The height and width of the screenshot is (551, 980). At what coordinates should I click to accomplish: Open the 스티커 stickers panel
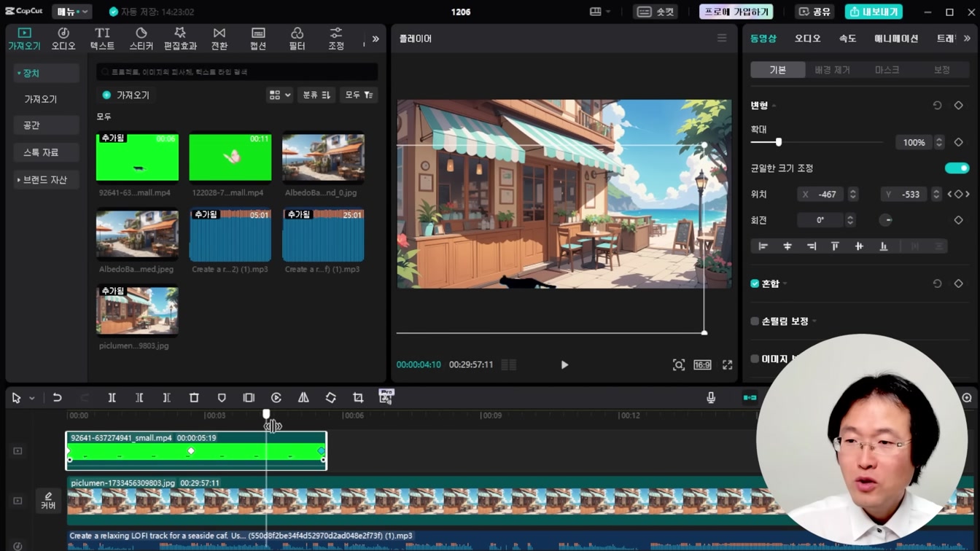141,39
